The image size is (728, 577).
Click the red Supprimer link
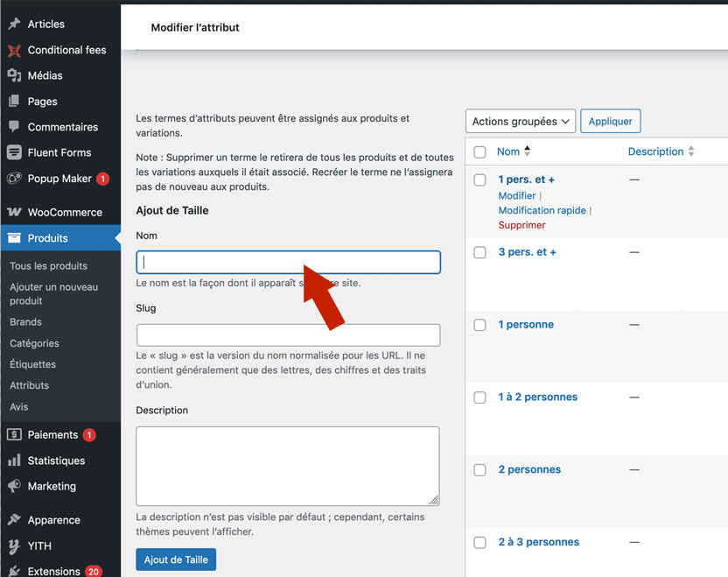pos(521,225)
